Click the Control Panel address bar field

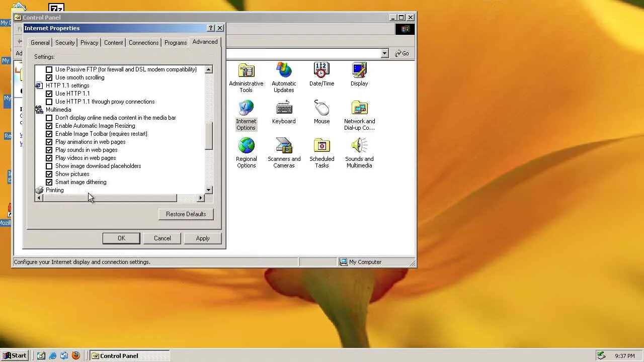303,53
